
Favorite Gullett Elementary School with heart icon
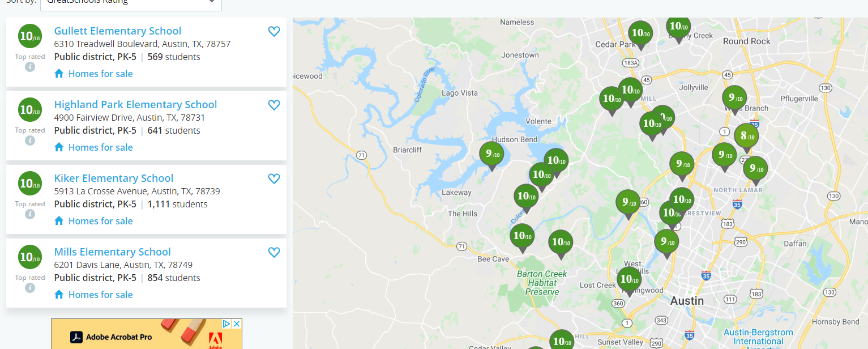[274, 32]
